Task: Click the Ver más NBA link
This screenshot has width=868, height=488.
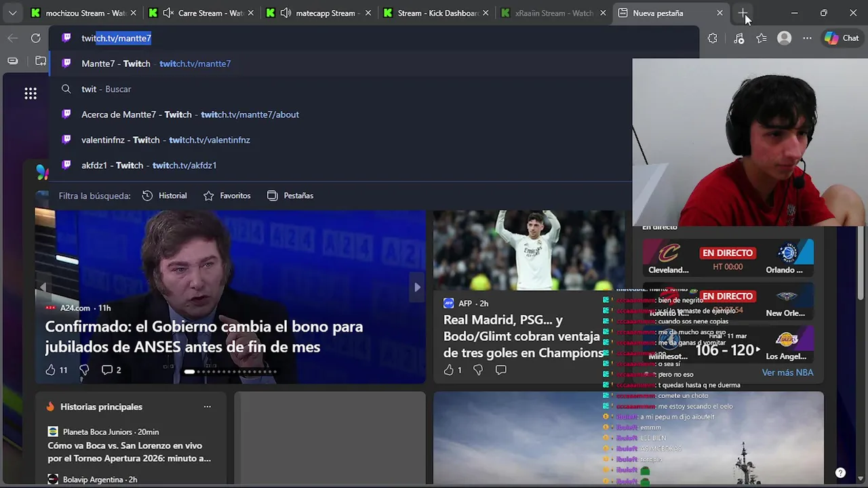Action: tap(787, 372)
